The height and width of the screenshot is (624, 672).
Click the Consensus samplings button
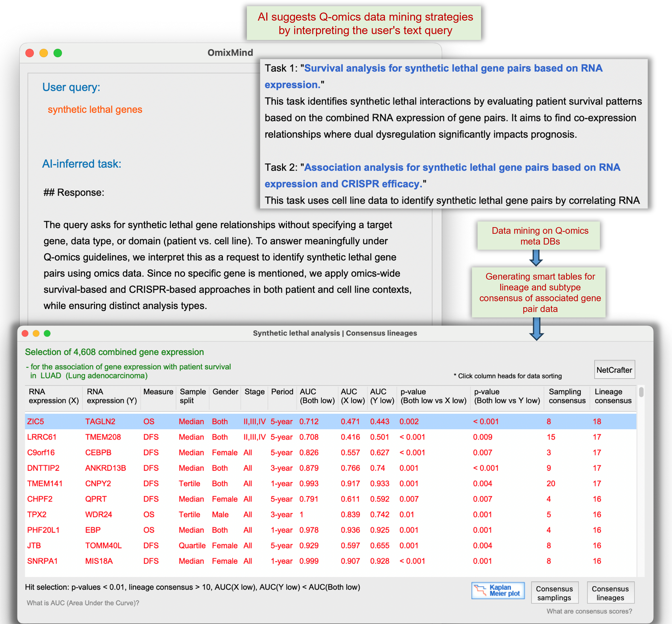[555, 593]
